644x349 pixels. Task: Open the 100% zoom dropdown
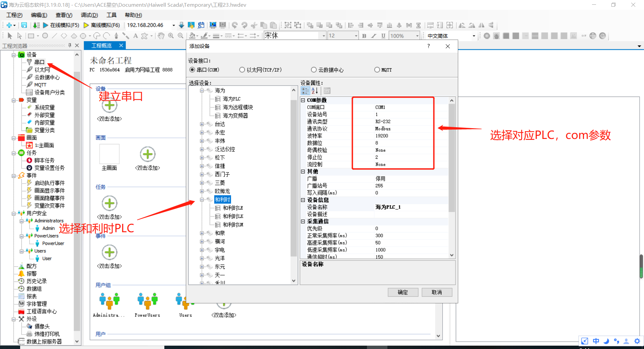(x=417, y=36)
